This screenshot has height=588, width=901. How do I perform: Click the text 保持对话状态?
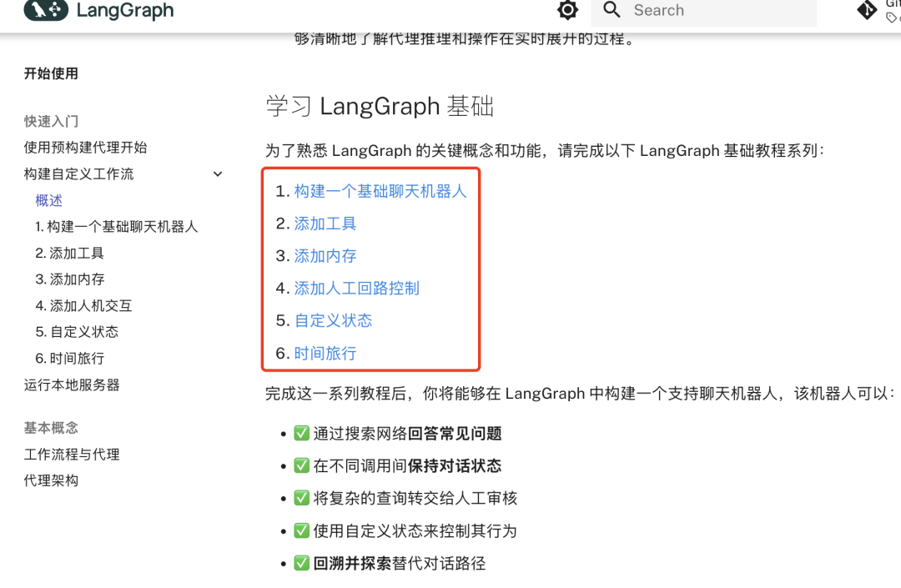click(x=455, y=465)
